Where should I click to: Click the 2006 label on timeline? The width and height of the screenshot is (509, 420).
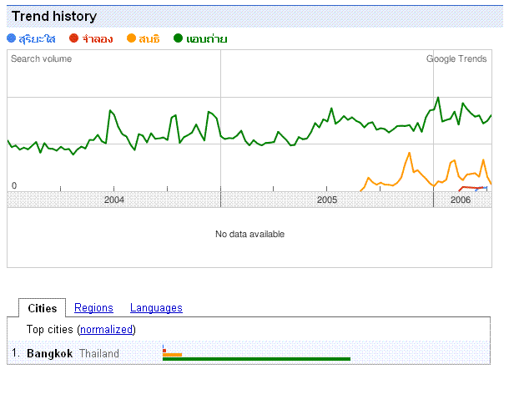[461, 200]
